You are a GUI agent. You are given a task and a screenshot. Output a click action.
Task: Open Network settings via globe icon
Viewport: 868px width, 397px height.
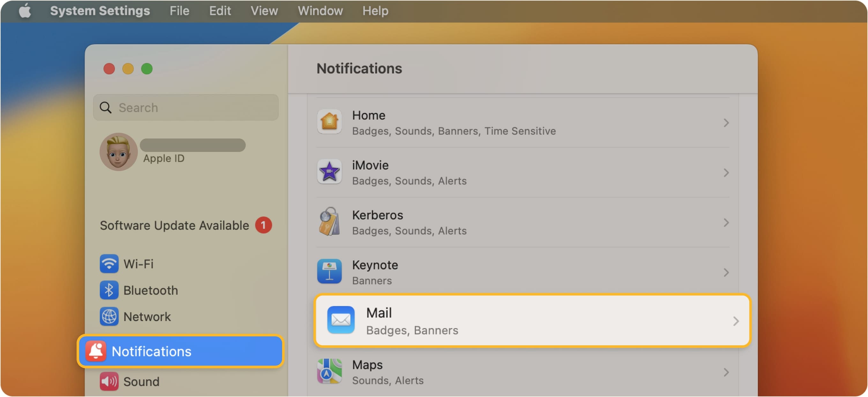pyautogui.click(x=108, y=317)
